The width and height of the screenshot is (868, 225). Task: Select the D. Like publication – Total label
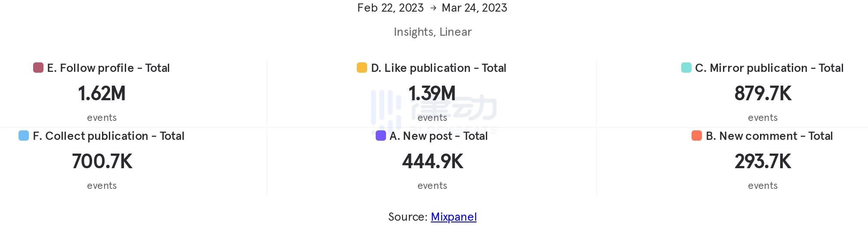coord(439,68)
